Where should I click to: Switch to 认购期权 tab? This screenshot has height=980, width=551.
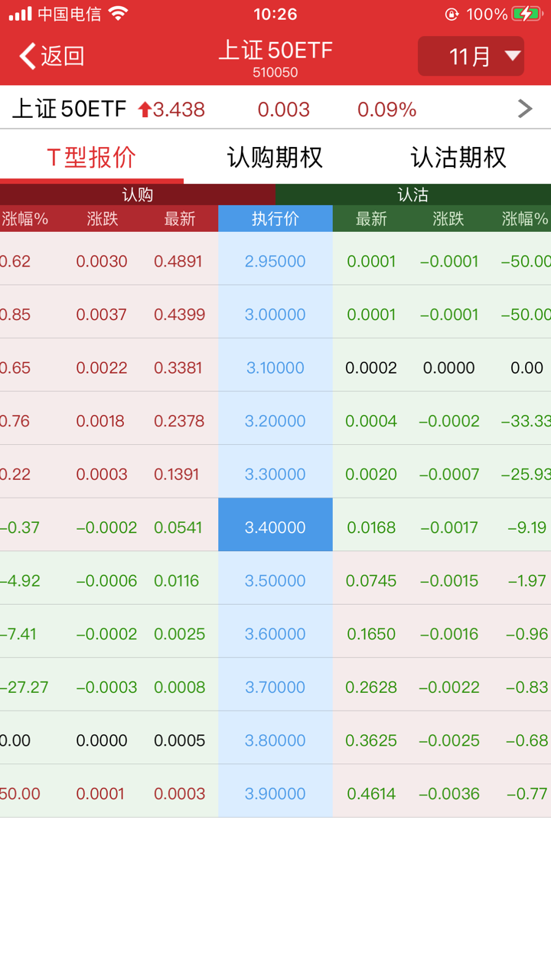pyautogui.click(x=275, y=157)
